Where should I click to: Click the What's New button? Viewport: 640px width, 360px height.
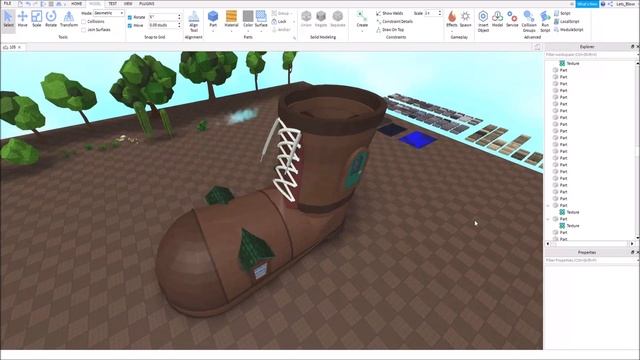pos(587,4)
